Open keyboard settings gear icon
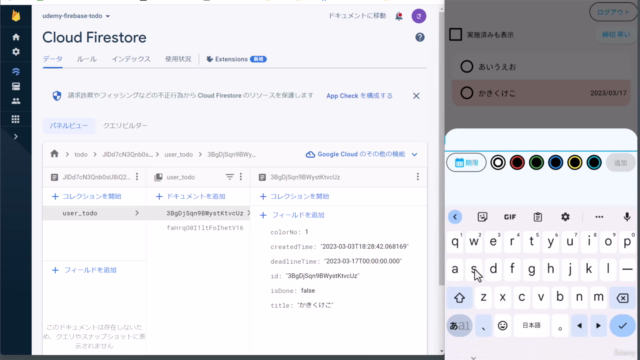Screen dimensions: 640x360 pos(565,217)
